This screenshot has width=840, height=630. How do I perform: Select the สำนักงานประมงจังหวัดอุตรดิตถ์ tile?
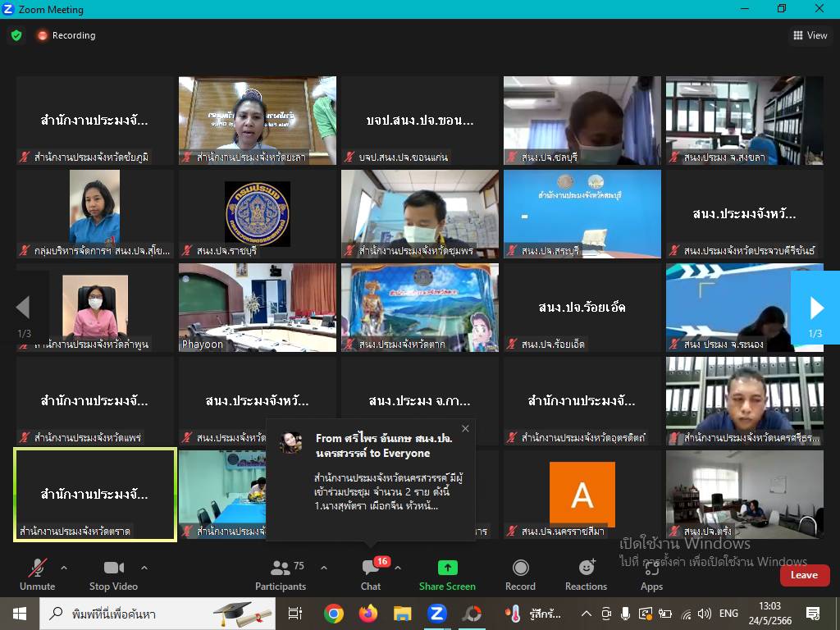[x=582, y=400]
